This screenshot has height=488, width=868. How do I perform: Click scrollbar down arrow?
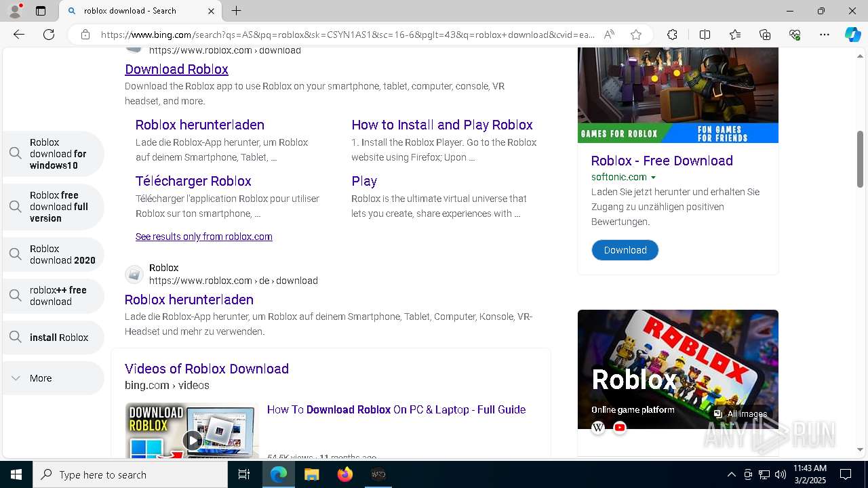point(861,449)
